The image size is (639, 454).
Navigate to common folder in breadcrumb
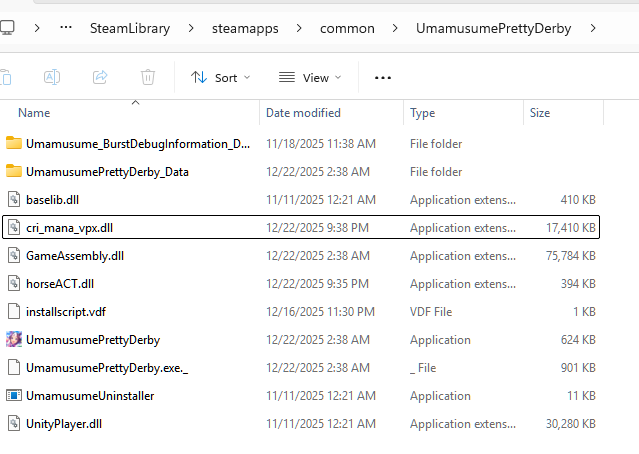coord(347,29)
